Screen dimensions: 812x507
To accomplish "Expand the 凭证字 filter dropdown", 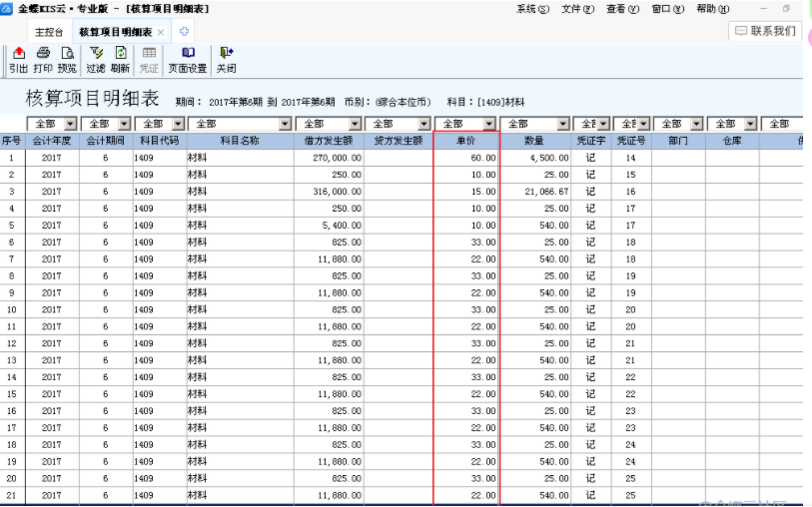I will click(x=604, y=124).
